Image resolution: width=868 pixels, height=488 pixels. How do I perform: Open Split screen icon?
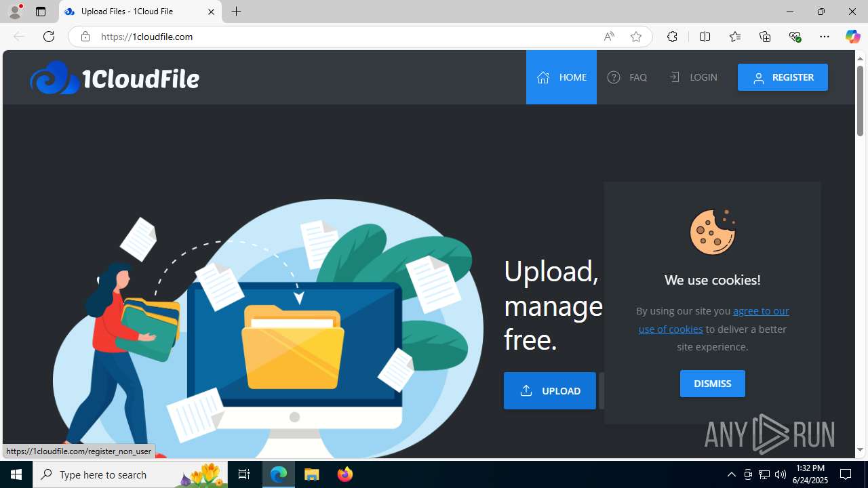pyautogui.click(x=705, y=37)
